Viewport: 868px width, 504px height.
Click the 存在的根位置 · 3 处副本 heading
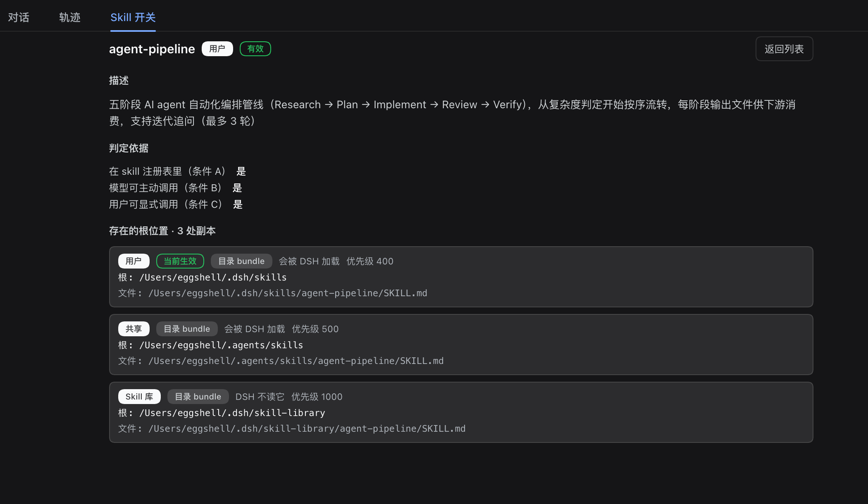162,231
